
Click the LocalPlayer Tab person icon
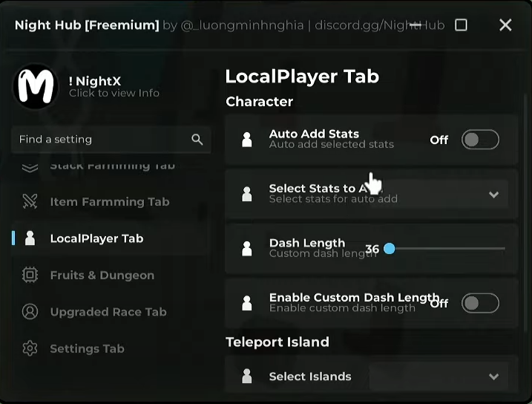(30, 238)
